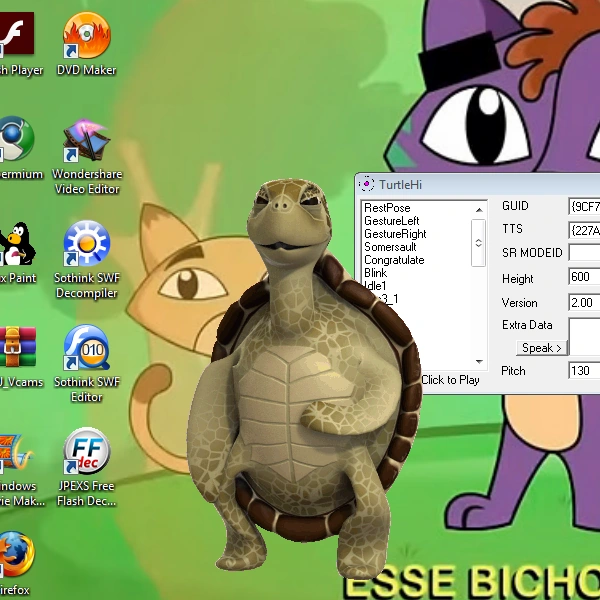Launch Tux Paint penguin icon
Viewport: 600px width, 600px height.
click(x=17, y=253)
